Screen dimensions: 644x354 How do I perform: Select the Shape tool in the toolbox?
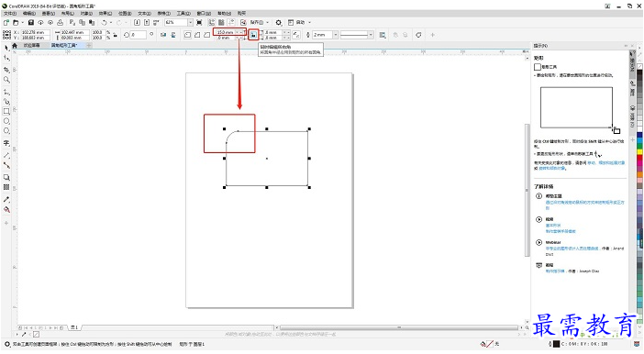[x=6, y=59]
